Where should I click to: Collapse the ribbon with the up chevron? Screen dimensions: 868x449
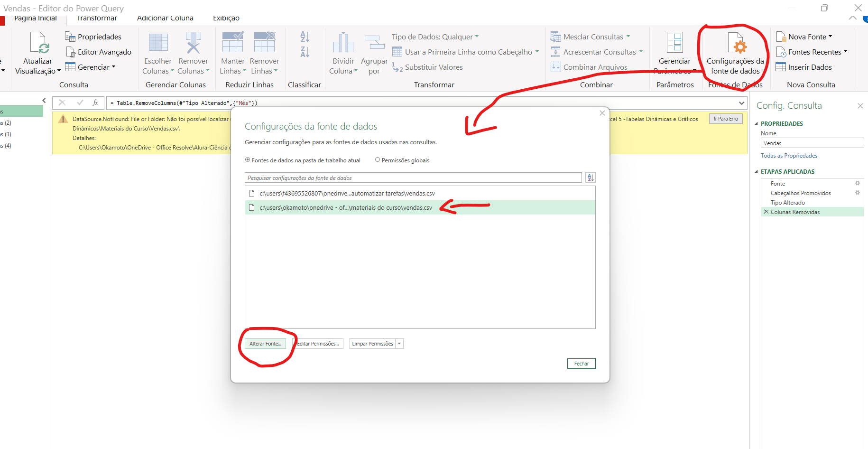point(853,18)
